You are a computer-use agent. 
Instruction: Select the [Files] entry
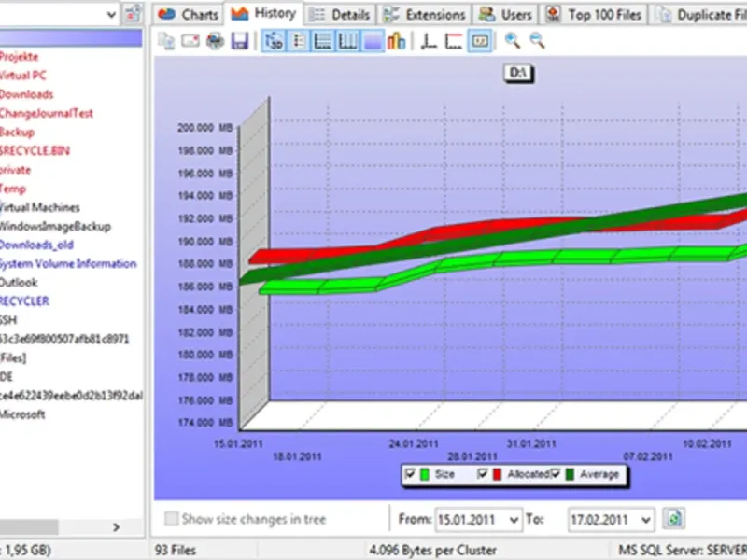13,357
